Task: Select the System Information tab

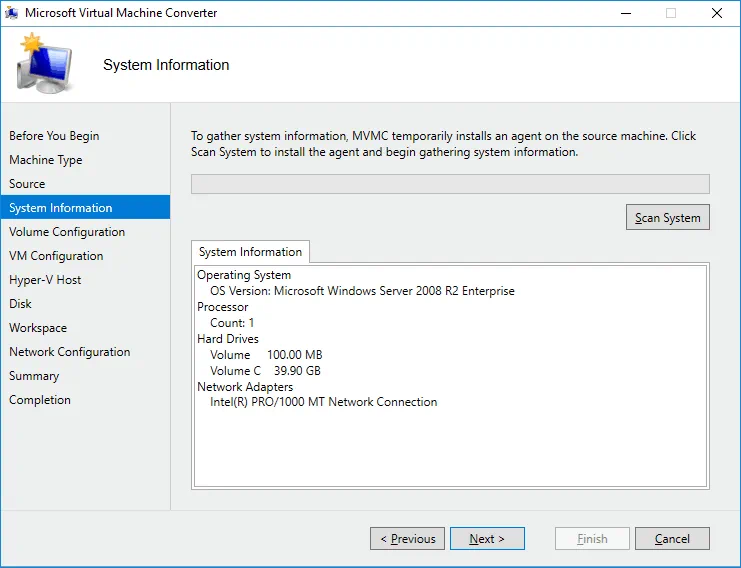Action: 250,252
